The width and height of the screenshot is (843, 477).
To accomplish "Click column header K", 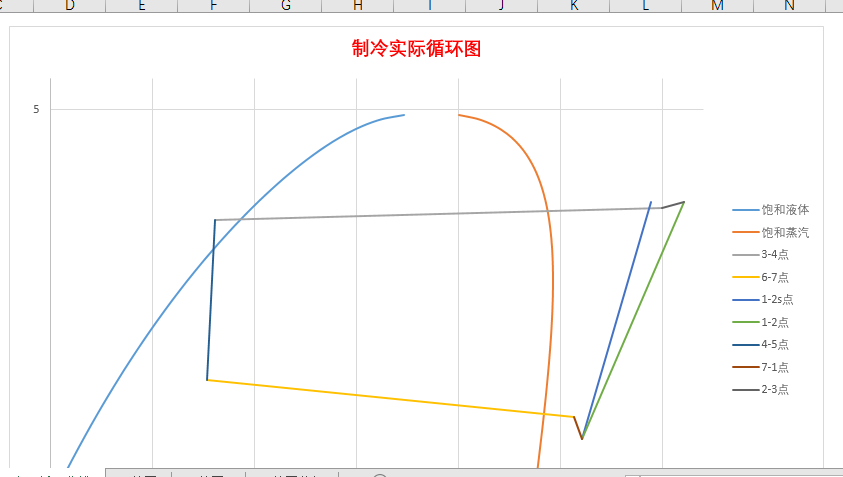I will [574, 6].
